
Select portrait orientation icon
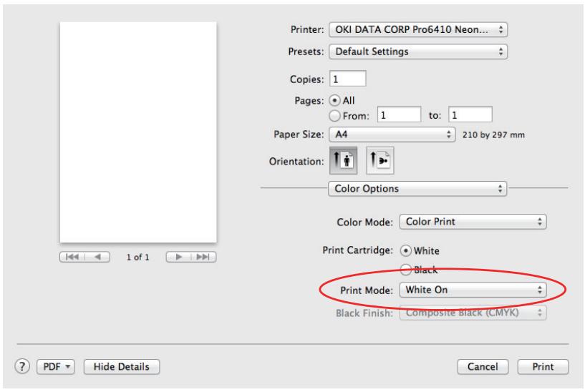[x=343, y=160]
